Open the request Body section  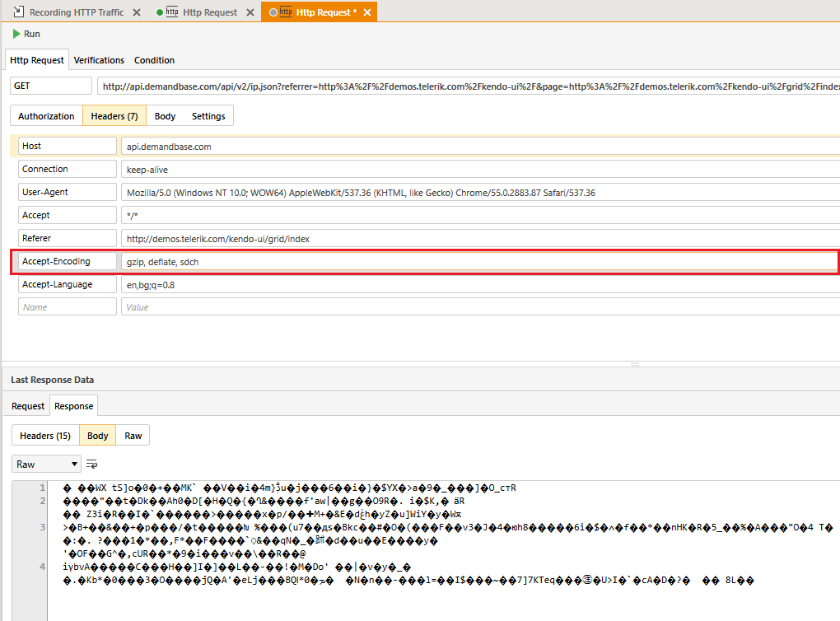[x=165, y=116]
